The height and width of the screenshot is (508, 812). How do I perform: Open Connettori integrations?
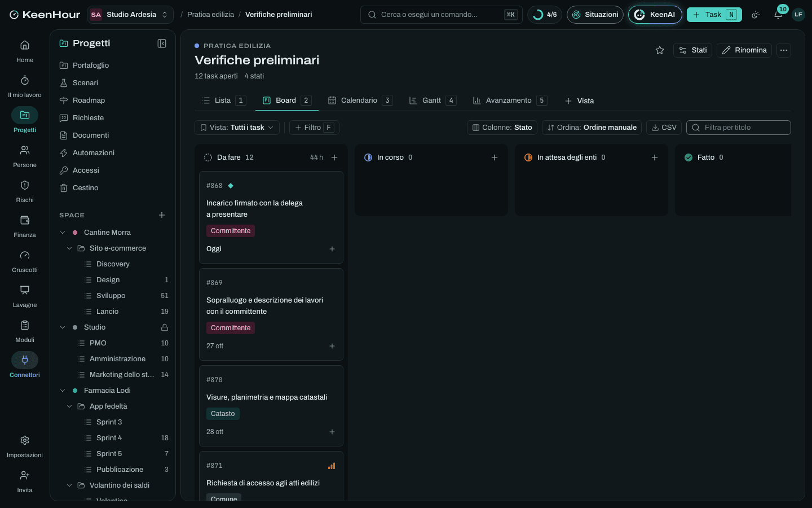[25, 366]
